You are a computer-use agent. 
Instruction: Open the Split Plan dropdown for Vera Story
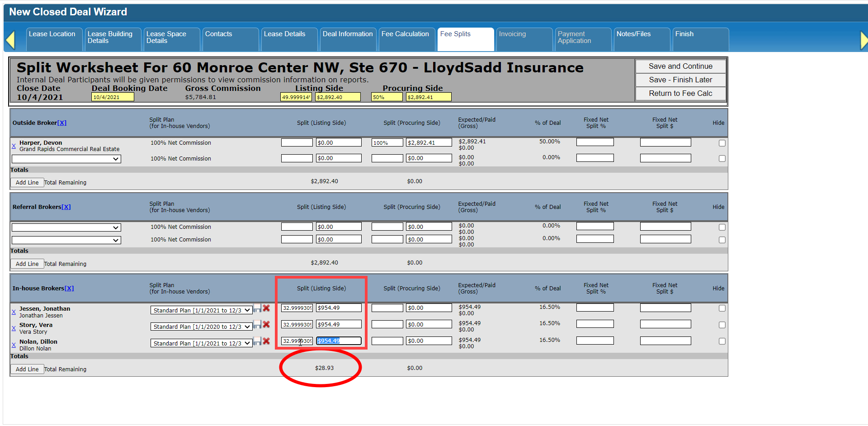tap(201, 327)
